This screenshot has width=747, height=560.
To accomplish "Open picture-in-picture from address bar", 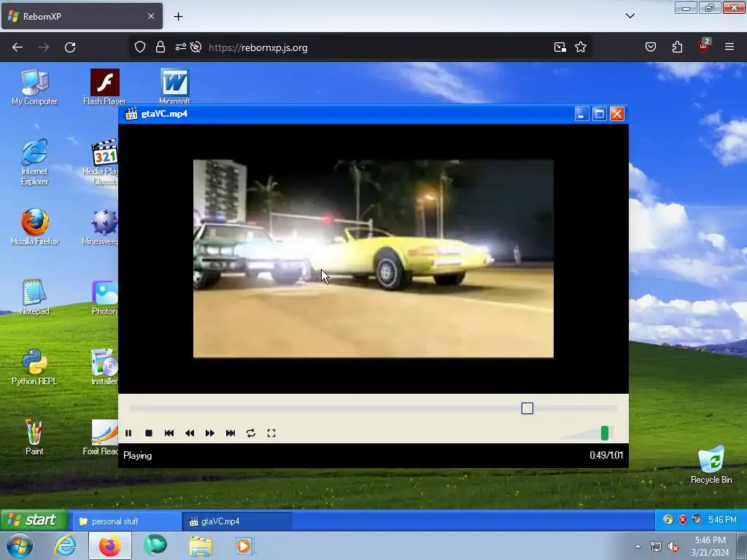I will [x=560, y=47].
